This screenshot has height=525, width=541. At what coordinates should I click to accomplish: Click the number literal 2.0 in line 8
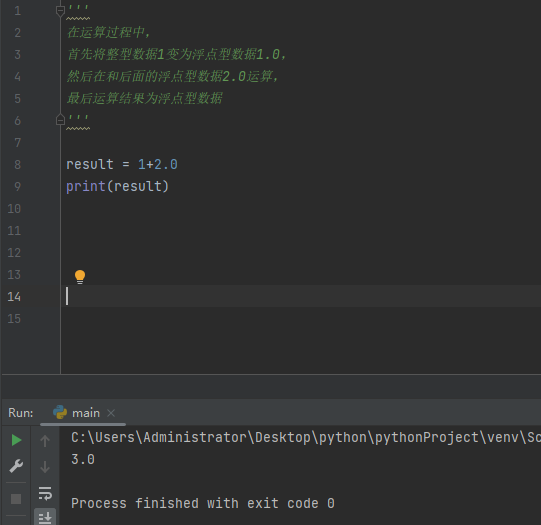click(x=166, y=165)
